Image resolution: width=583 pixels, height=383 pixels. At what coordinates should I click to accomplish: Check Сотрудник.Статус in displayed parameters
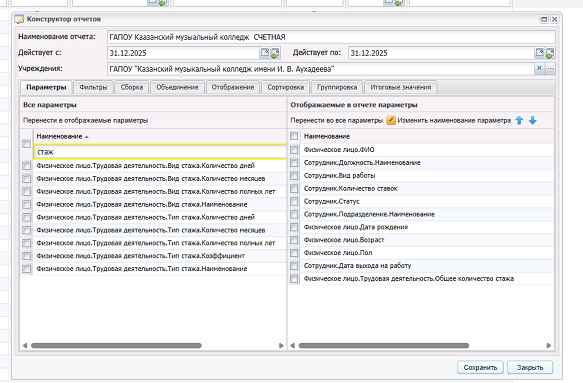pyautogui.click(x=294, y=202)
